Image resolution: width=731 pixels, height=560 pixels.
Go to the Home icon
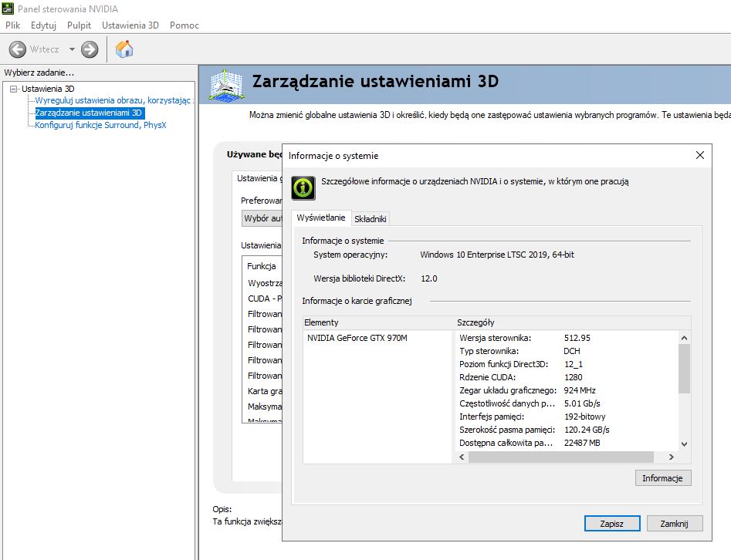124,49
